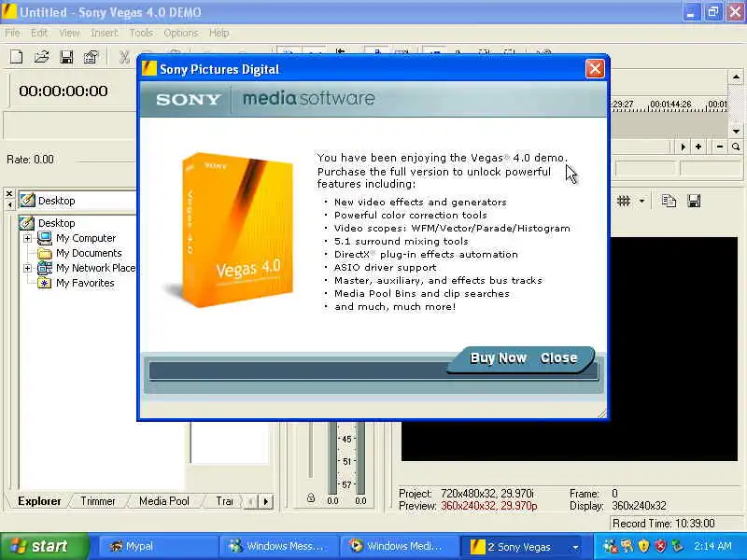Switch to the partially hidden Transitions tab
This screenshot has height=560, width=747.
click(224, 501)
